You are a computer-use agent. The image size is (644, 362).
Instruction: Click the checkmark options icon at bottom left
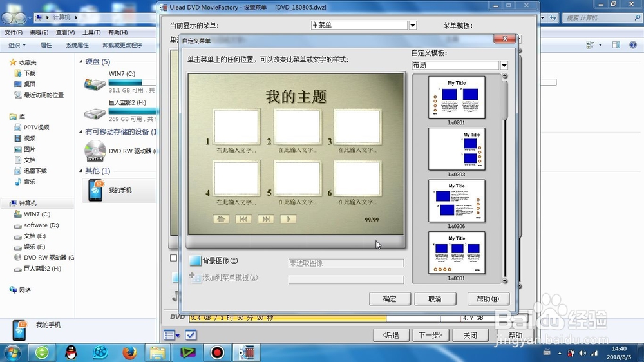(191, 336)
